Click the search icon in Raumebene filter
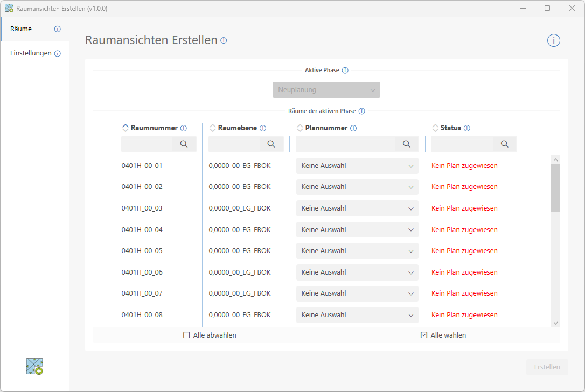The image size is (585, 392). point(271,144)
